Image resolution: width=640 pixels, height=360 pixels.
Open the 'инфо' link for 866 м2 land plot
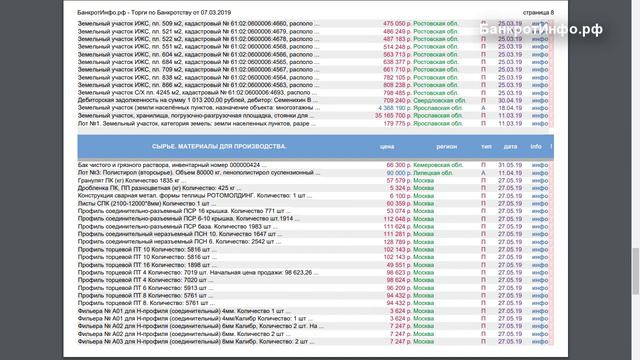coord(540,85)
